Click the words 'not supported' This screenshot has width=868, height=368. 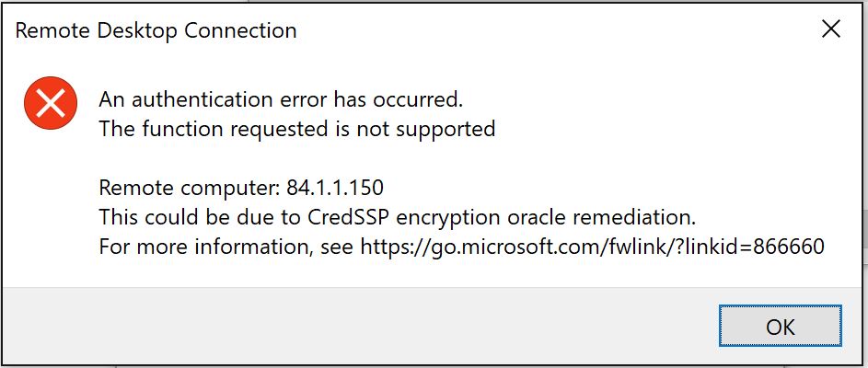tap(425, 130)
